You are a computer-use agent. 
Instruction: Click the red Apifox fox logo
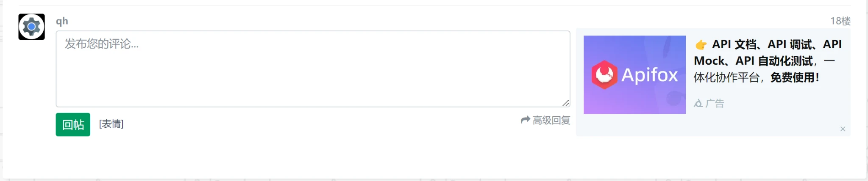tap(604, 75)
